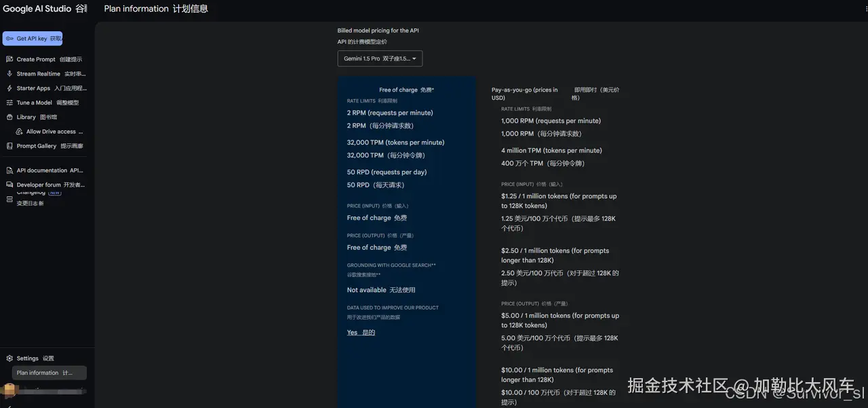Viewport: 868px width, 408px height.
Task: Click the 'Free of charge 免费*' column header
Action: 407,90
